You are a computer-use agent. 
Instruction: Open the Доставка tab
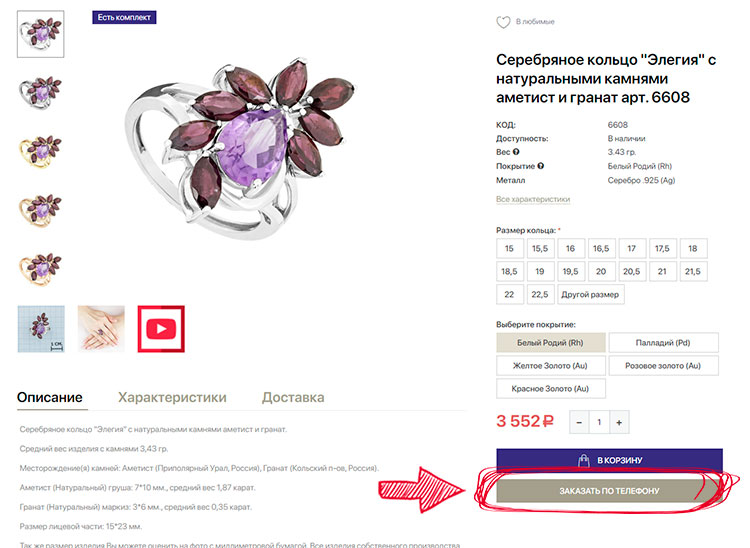[293, 397]
